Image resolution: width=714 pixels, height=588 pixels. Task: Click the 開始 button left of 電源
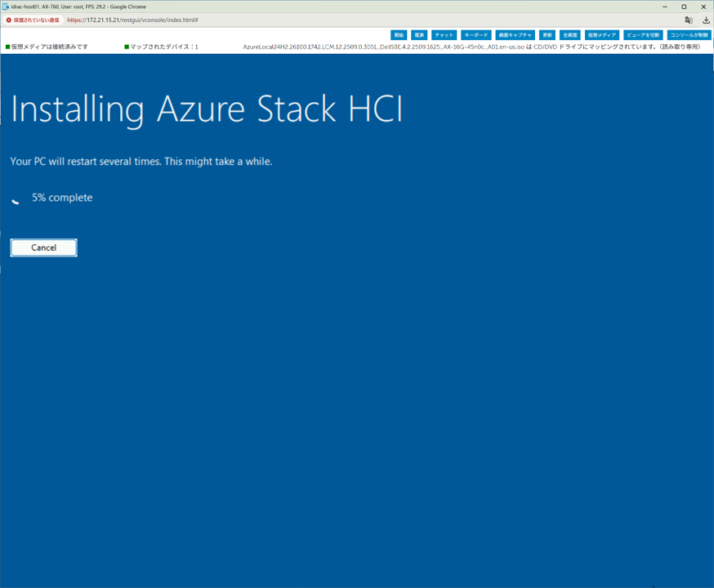pyautogui.click(x=399, y=35)
